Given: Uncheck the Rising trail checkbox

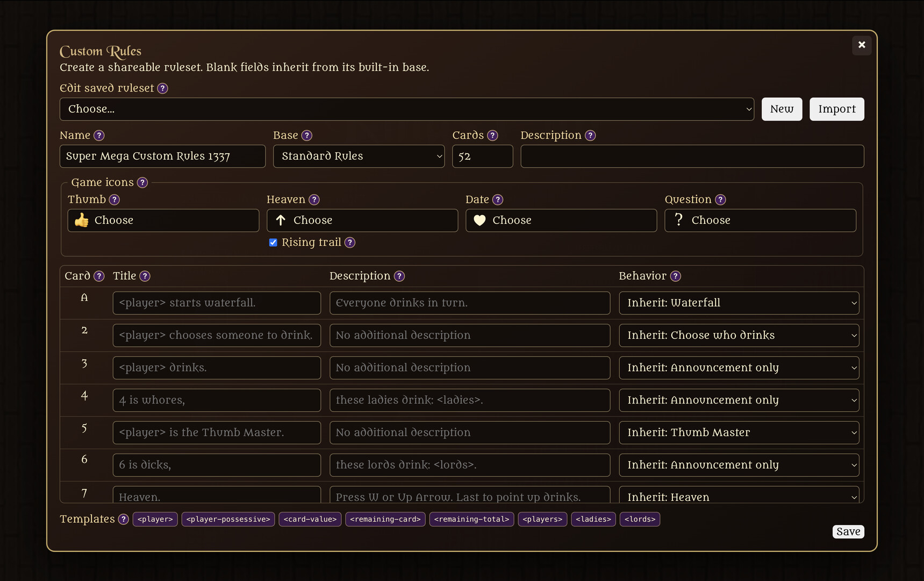Looking at the screenshot, I should coord(273,243).
